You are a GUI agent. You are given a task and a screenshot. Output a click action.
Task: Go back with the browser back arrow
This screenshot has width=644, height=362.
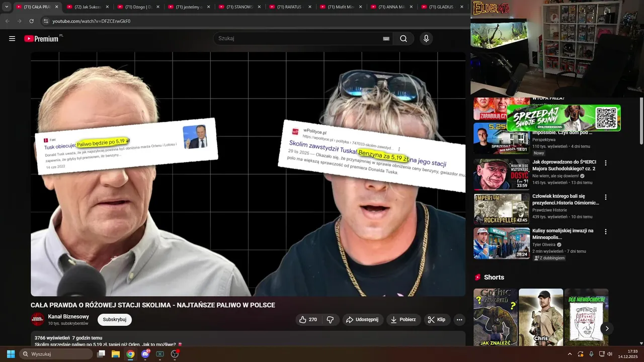click(x=7, y=21)
